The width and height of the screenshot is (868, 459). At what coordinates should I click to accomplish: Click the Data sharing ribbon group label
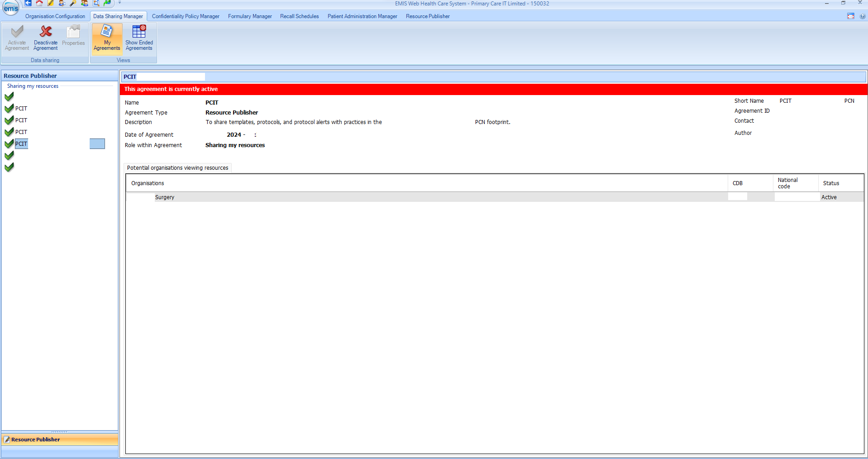(45, 60)
